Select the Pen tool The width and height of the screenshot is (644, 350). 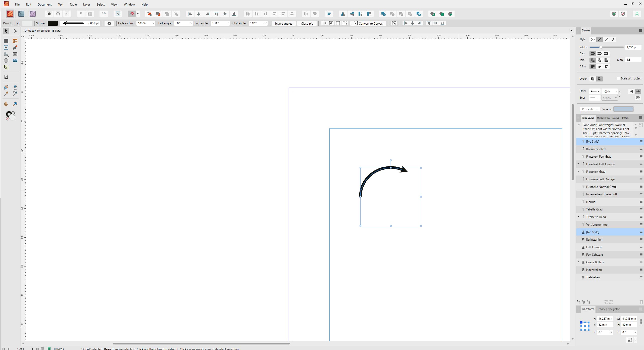[x=15, y=48]
